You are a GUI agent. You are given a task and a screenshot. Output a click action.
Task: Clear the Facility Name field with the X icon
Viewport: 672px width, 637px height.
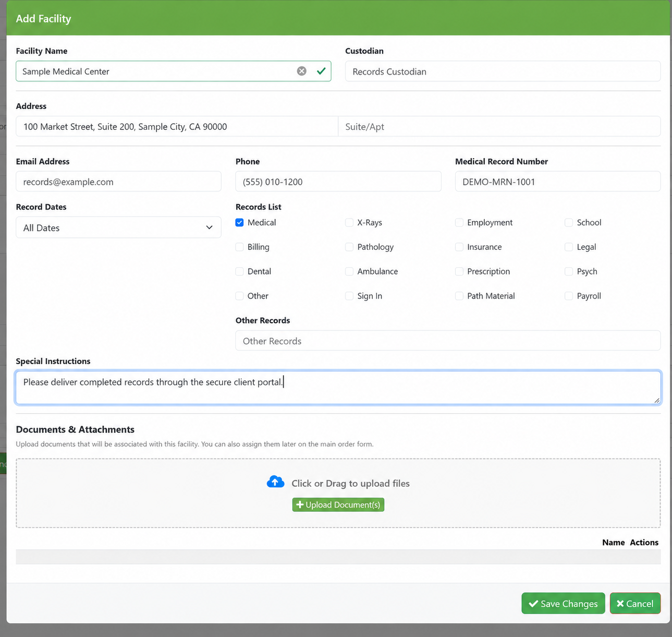302,71
